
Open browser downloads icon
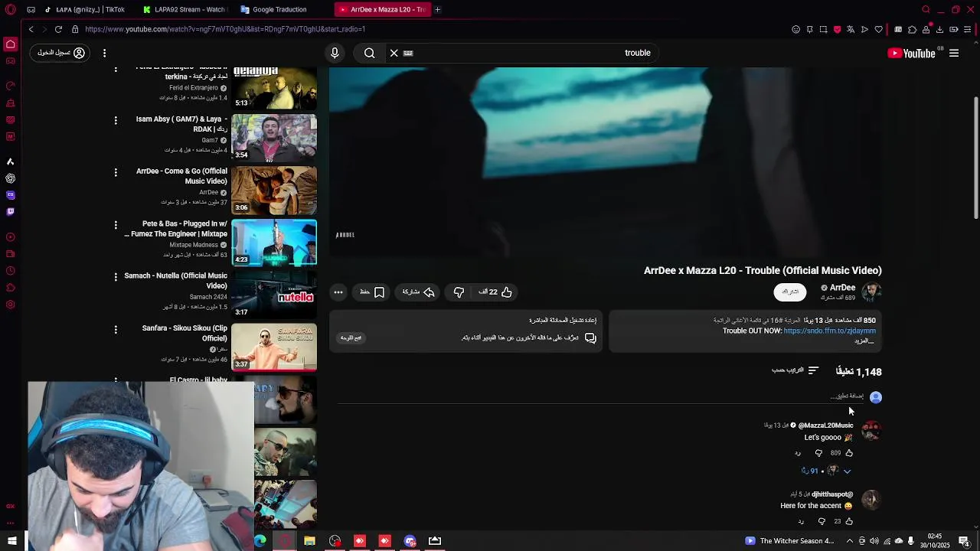939,29
